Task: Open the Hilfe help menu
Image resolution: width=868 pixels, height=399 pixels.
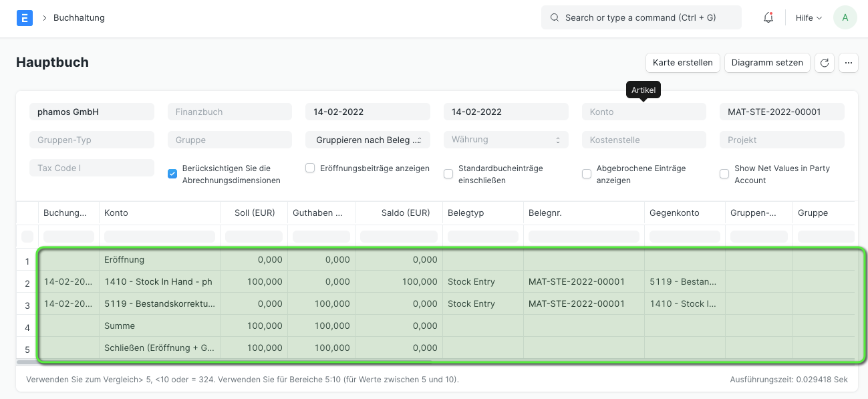Action: coord(809,18)
